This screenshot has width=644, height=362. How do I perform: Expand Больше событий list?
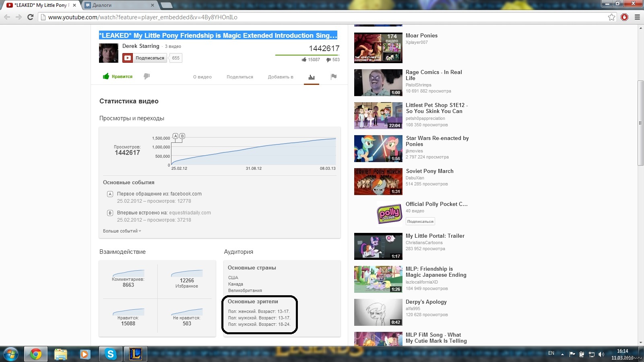(x=122, y=231)
